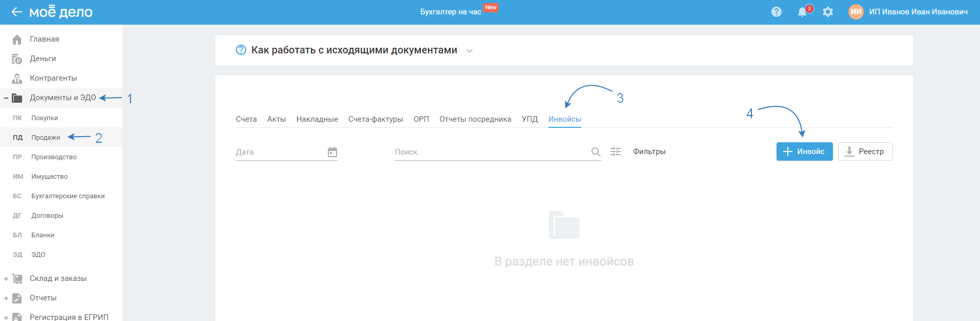This screenshot has height=321, width=980.
Task: Open Имущество subsection
Action: point(49,177)
